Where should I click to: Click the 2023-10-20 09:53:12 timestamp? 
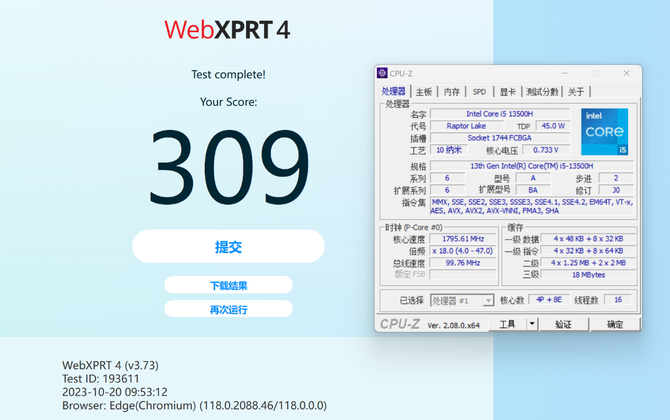pyautogui.click(x=115, y=392)
